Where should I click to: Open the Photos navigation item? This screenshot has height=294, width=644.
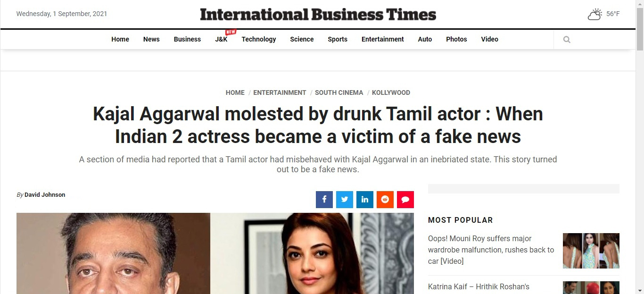tap(456, 39)
